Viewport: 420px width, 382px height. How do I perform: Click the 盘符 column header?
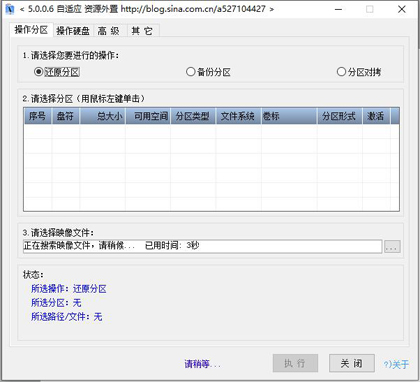pos(65,116)
